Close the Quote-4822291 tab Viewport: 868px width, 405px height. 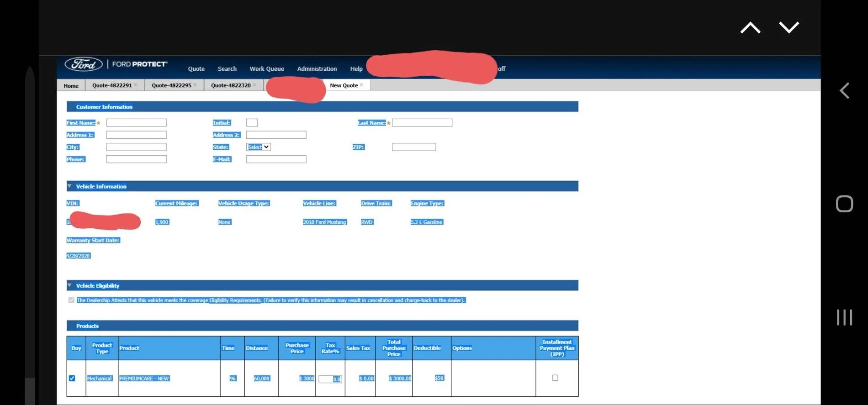136,85
